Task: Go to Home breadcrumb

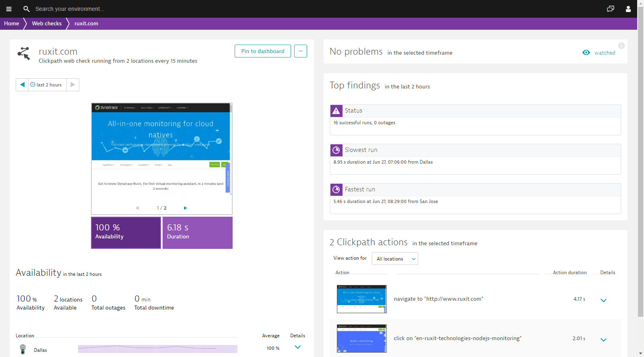Action: [x=12, y=24]
